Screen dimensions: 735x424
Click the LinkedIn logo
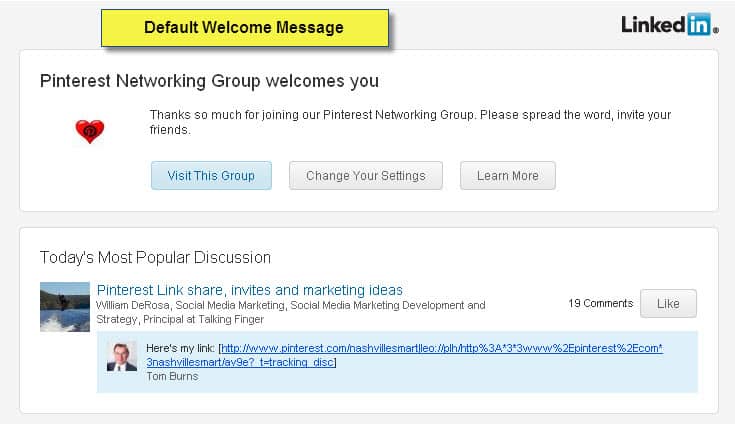click(669, 24)
